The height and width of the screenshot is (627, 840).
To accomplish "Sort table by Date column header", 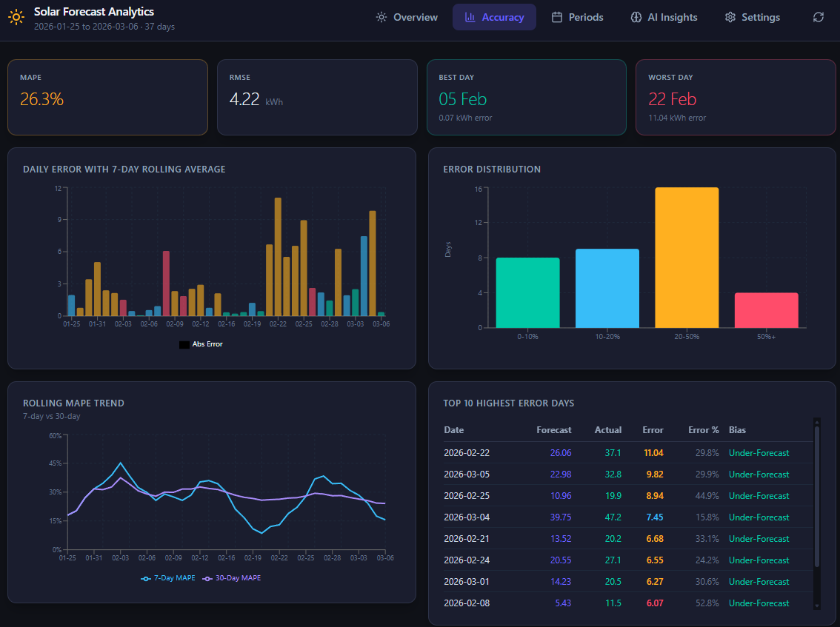I will point(454,430).
